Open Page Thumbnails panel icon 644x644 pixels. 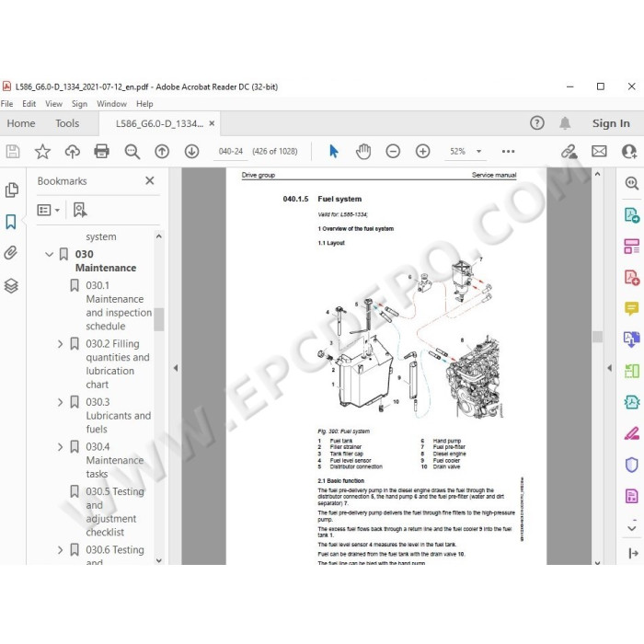click(11, 190)
